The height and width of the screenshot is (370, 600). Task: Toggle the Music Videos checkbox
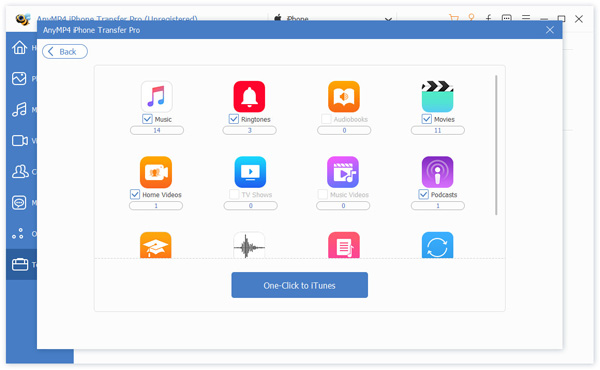click(x=323, y=194)
